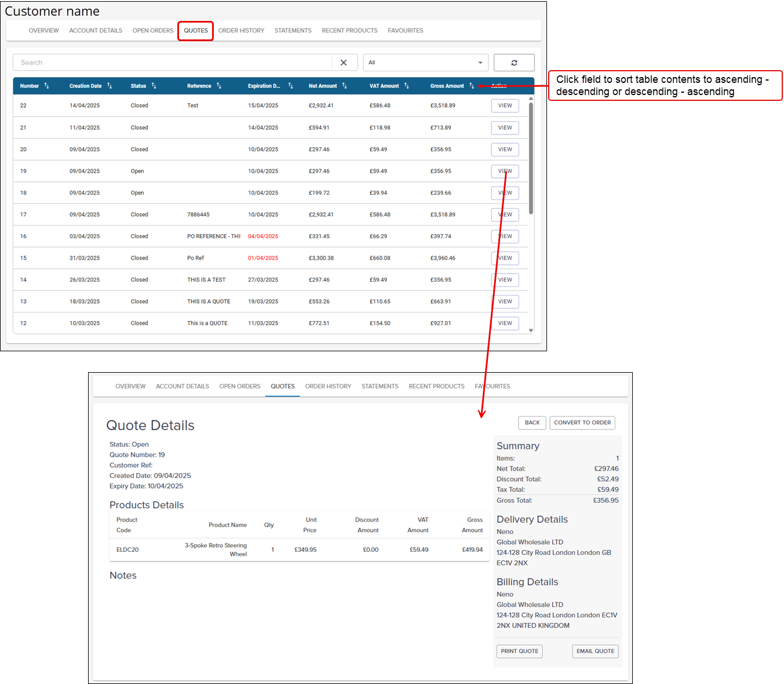The height and width of the screenshot is (684, 784).
Task: Open the Quotes tab in upper panel
Action: (x=196, y=31)
